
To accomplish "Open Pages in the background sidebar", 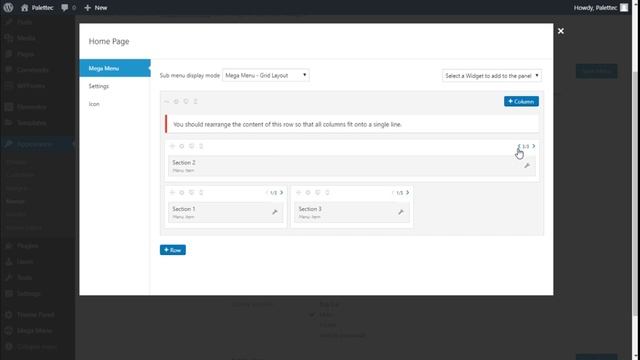I will (x=25, y=54).
